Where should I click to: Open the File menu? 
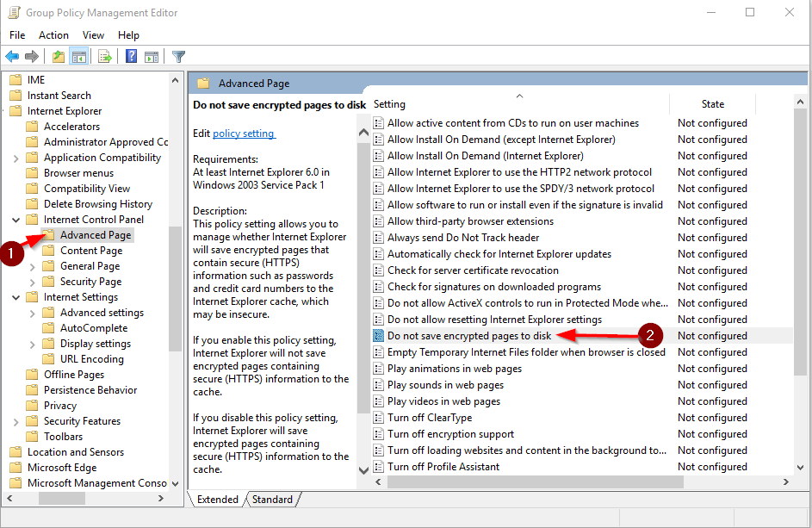click(x=16, y=35)
